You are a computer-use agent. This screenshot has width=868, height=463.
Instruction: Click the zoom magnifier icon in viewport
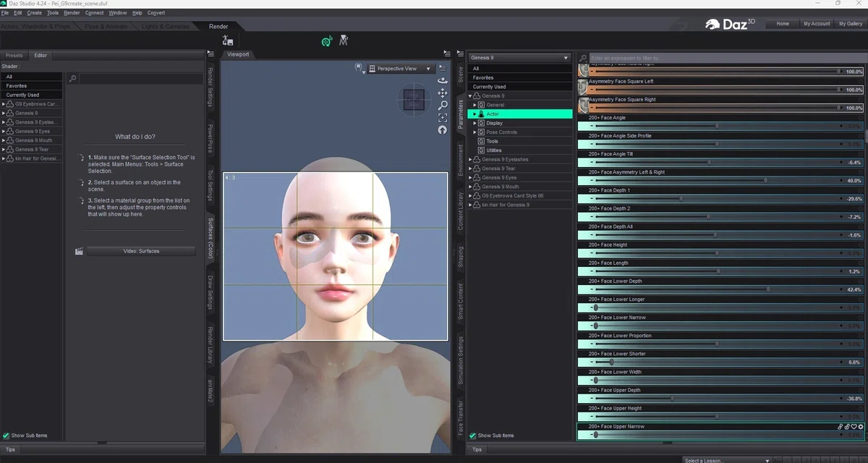442,106
